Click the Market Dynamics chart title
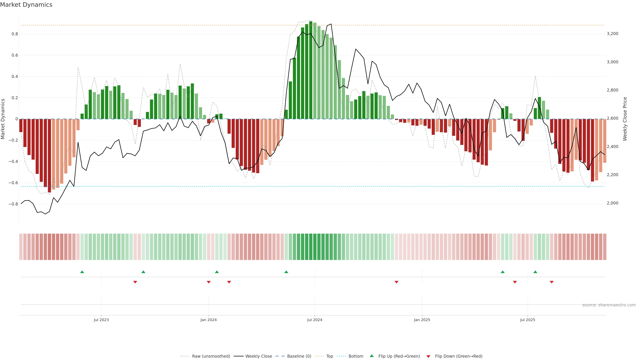 [26, 5]
